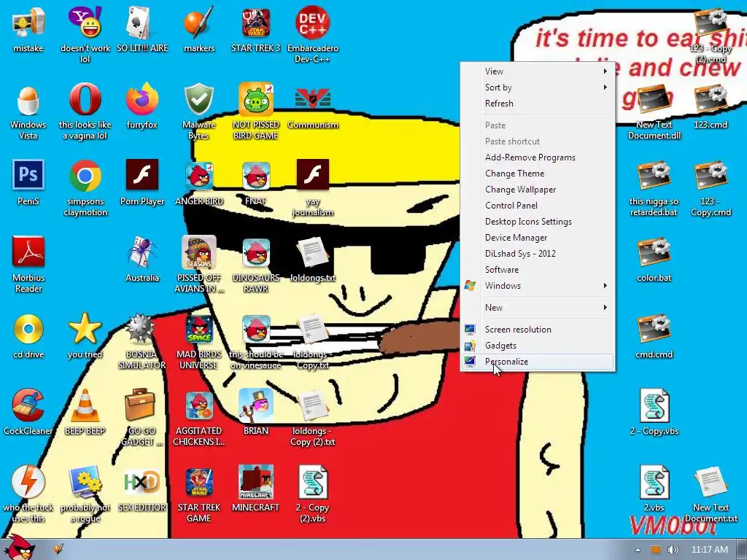747x560 pixels.
Task: Click the 'DINOSAURS RAWR' icon
Action: [256, 252]
